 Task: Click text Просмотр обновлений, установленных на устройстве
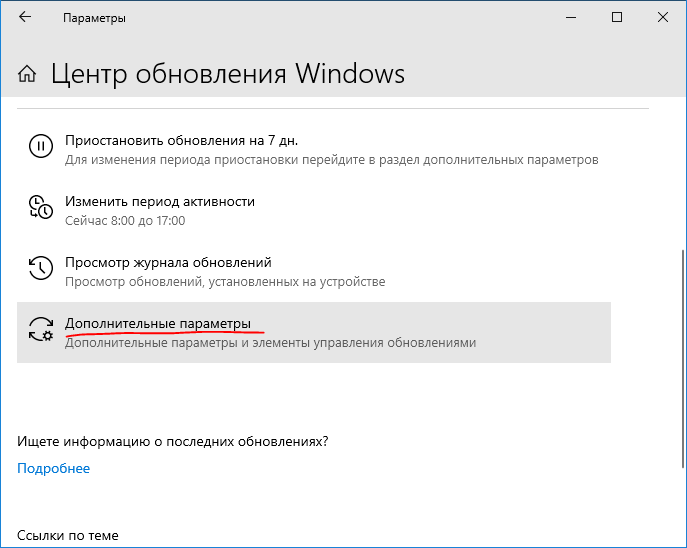(x=225, y=282)
